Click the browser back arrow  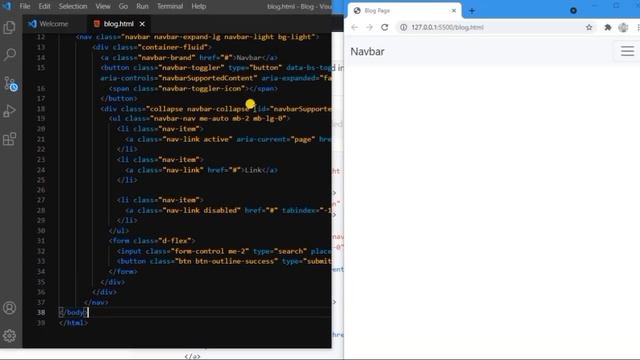(x=354, y=27)
